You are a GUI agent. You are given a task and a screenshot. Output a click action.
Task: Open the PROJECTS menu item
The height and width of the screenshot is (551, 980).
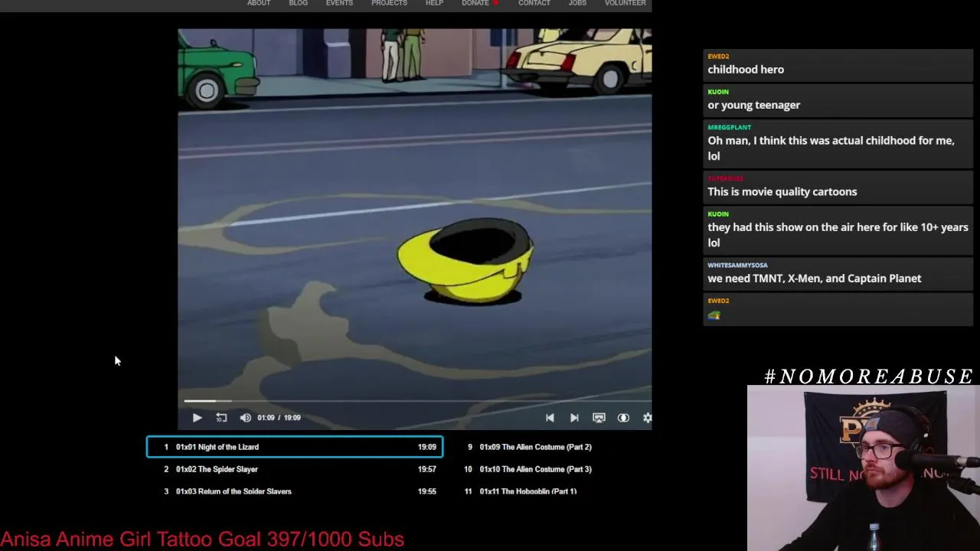coord(389,3)
